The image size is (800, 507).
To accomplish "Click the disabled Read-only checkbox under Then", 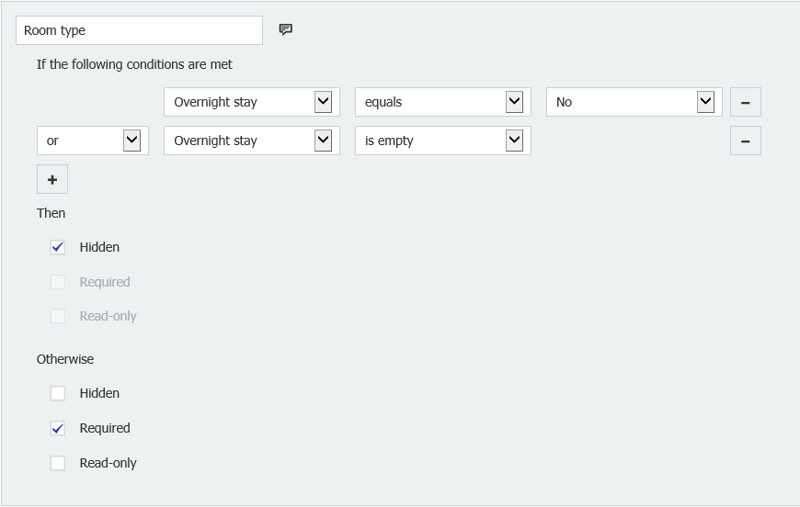I will pos(58,316).
